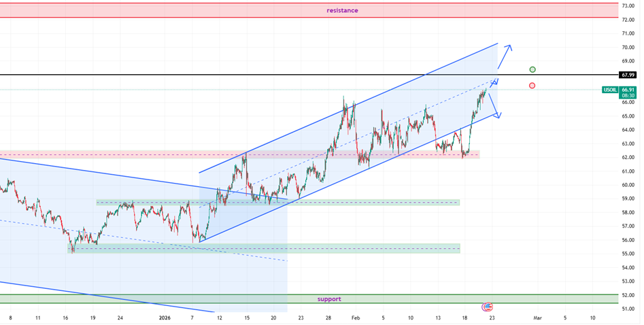Select the "support" text label
Screen dimensions: 644x325
click(329, 299)
